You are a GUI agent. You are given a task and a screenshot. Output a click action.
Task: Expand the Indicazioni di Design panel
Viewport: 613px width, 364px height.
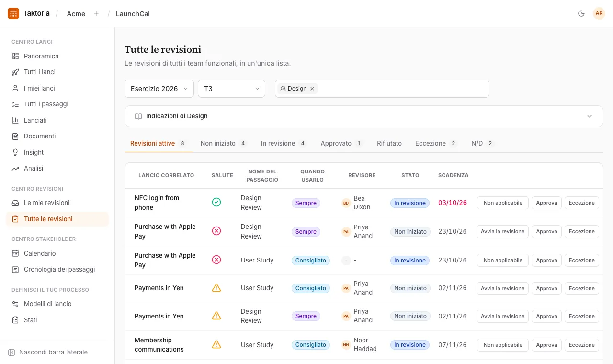[363, 116]
